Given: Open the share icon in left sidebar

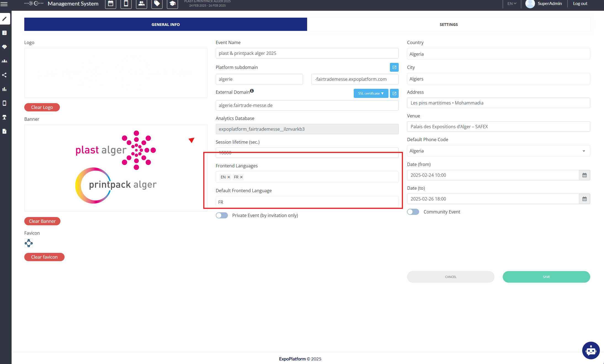Looking at the screenshot, I should pyautogui.click(x=4, y=75).
